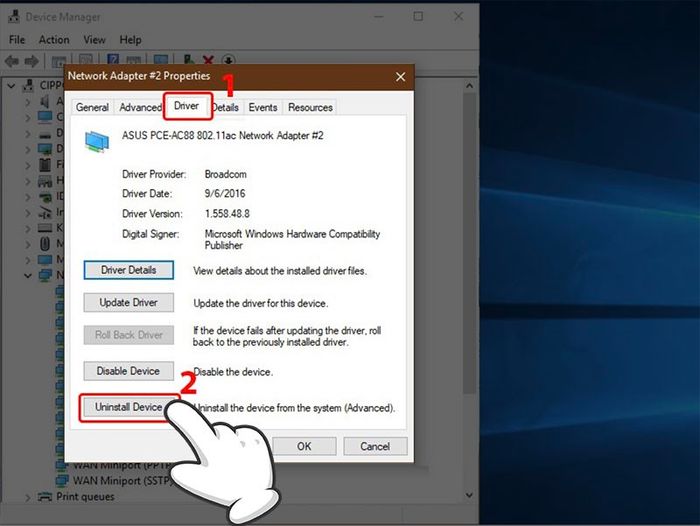Click the keyboard category icon in the tree
This screenshot has height=526, width=700.
(x=45, y=228)
